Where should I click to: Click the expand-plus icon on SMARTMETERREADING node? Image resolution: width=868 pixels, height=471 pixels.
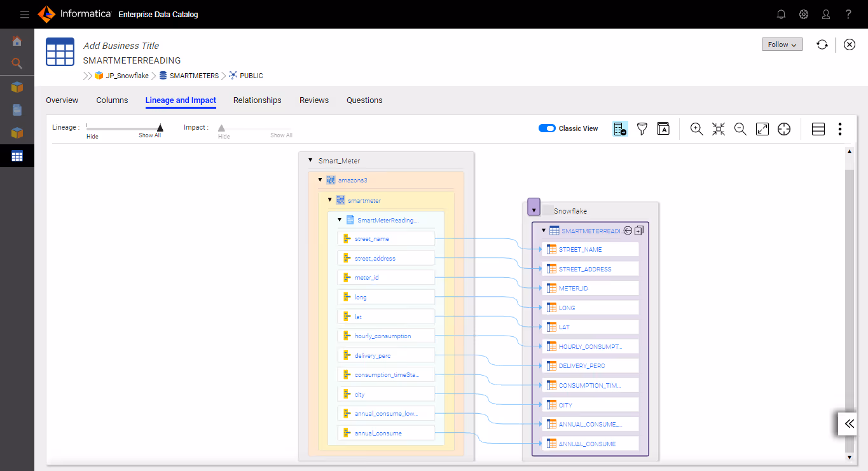click(x=639, y=231)
